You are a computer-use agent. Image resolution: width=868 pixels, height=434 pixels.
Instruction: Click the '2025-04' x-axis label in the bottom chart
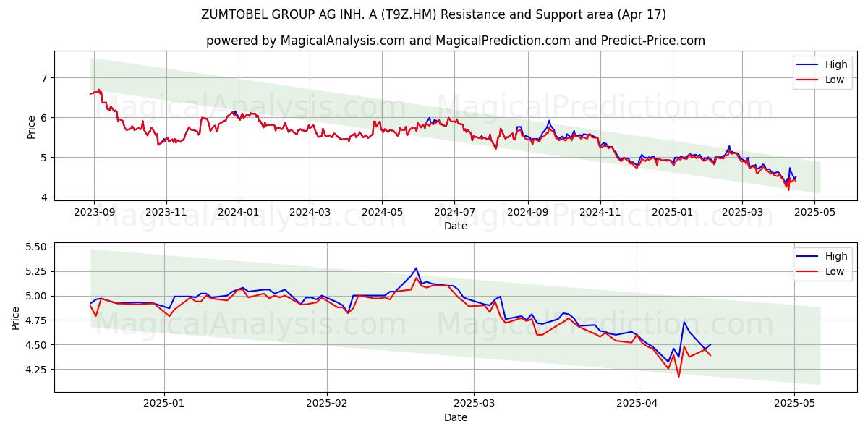[x=637, y=404]
